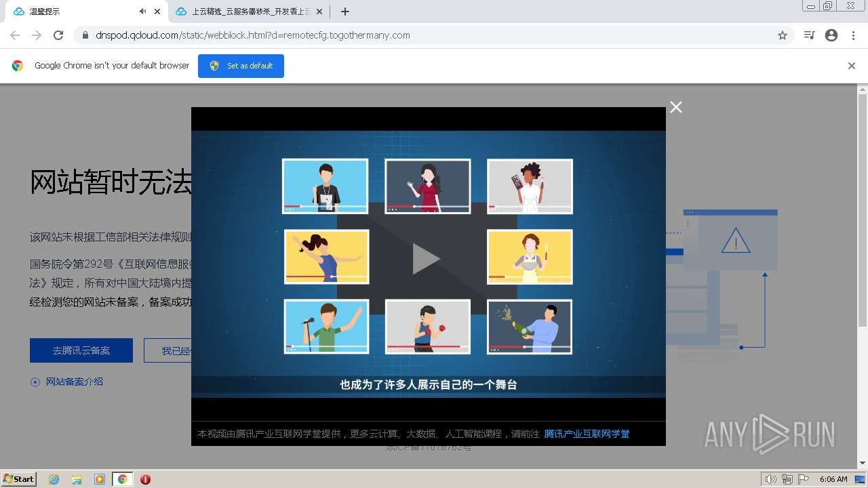Mute the 温馨提示 tab audio icon
868x488 pixels.
142,12
